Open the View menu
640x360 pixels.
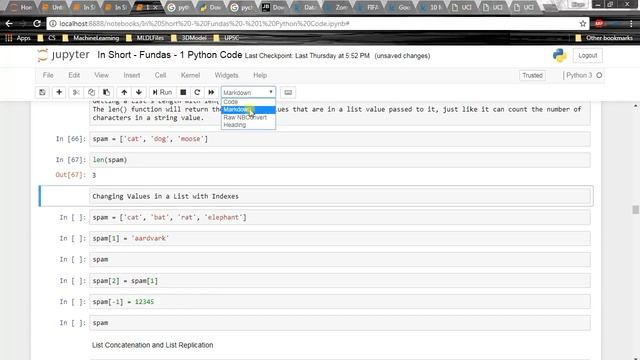(x=101, y=75)
